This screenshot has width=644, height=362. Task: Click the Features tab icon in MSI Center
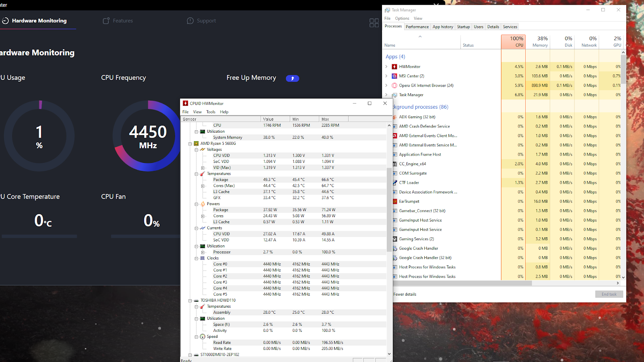pos(106,21)
